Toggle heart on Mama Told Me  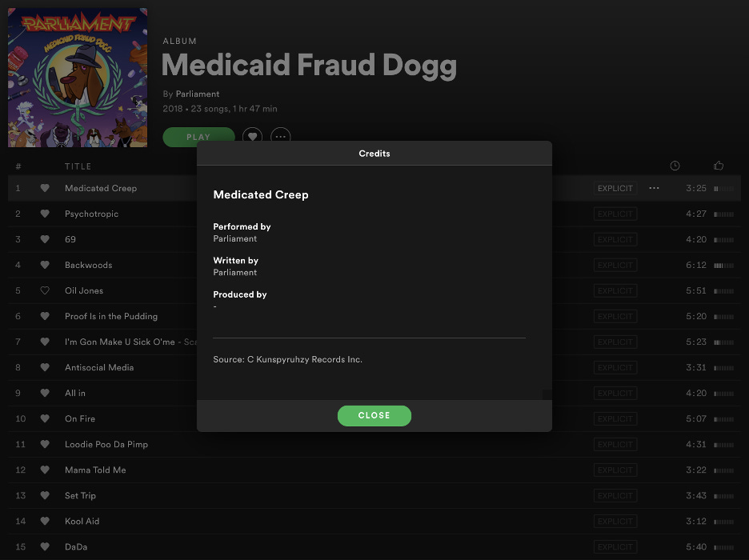pos(45,470)
